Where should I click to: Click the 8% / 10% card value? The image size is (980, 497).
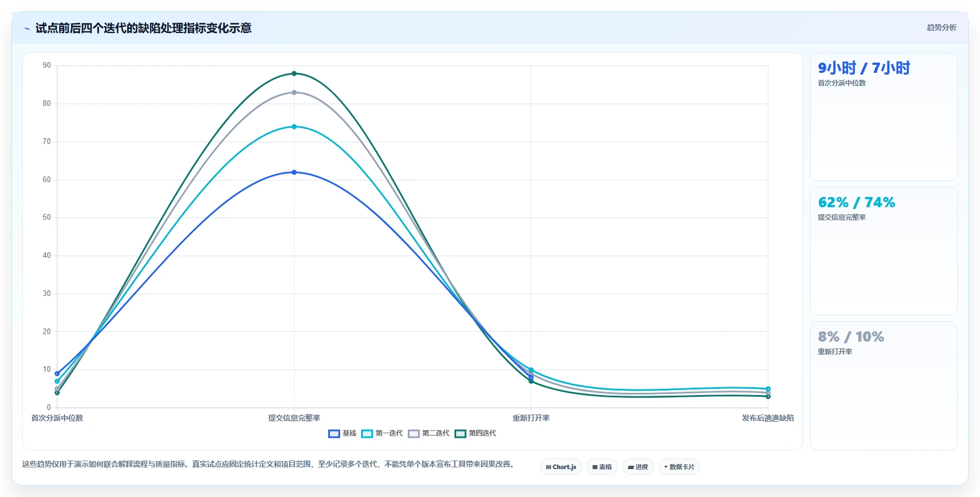coord(851,337)
